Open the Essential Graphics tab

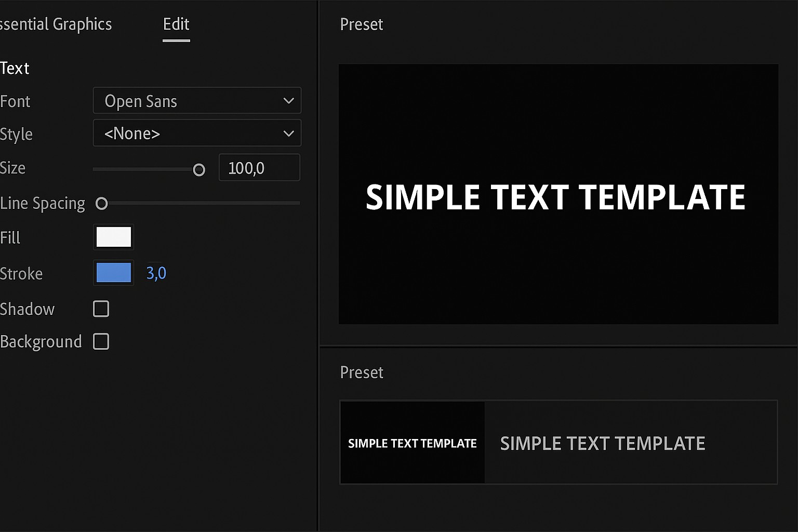click(55, 24)
